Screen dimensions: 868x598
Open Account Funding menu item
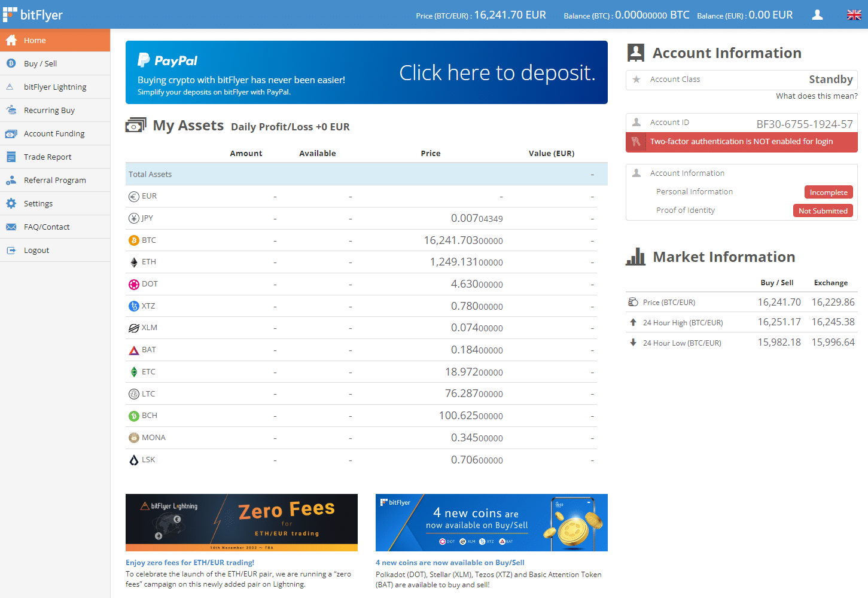pos(55,133)
